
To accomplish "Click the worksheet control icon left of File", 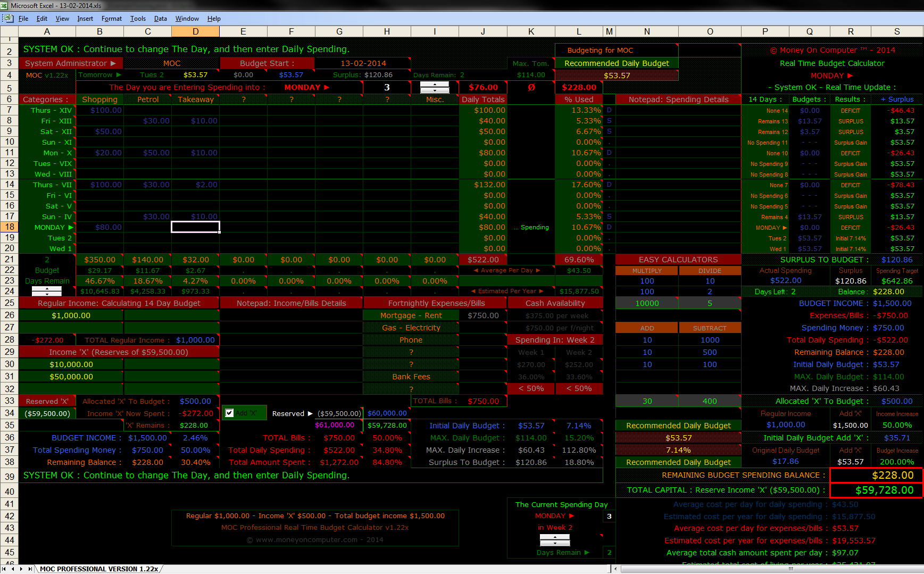I will pyautogui.click(x=9, y=18).
